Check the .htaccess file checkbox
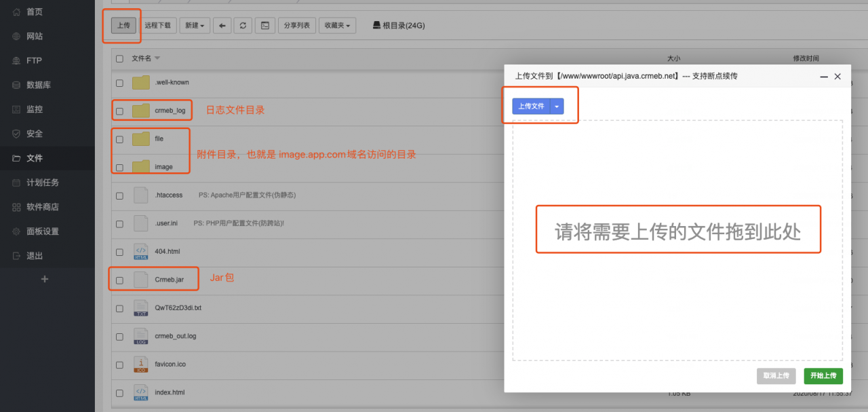The width and height of the screenshot is (868, 412). (119, 195)
